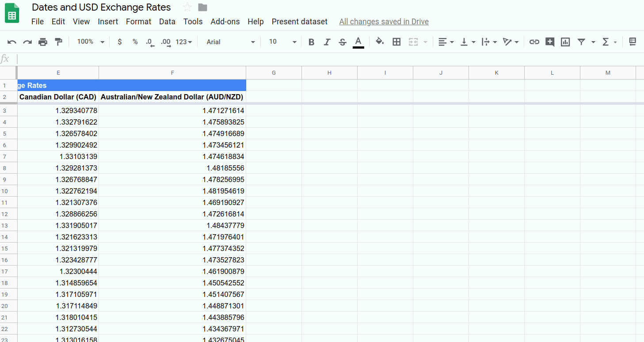Toggle strikethrough formatting
The image size is (644, 342).
(x=343, y=42)
